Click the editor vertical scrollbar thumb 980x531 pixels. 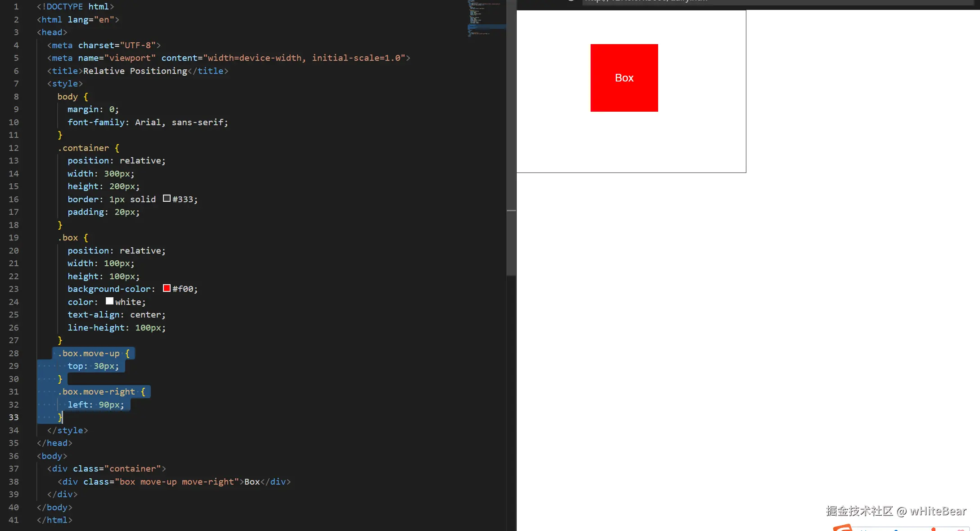tap(511, 135)
